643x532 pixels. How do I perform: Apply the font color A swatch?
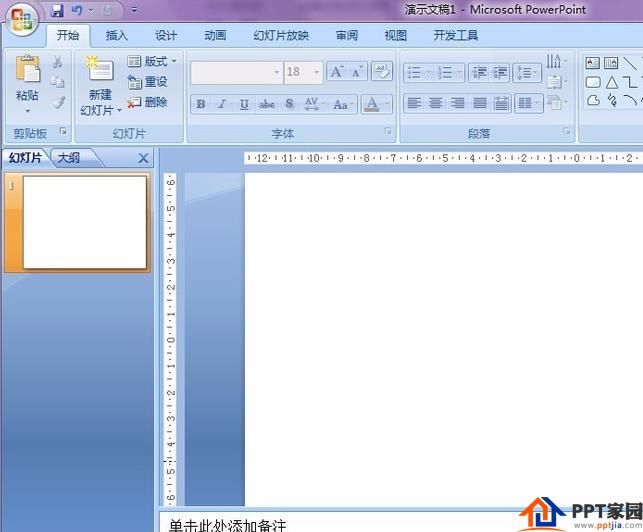coord(372,104)
